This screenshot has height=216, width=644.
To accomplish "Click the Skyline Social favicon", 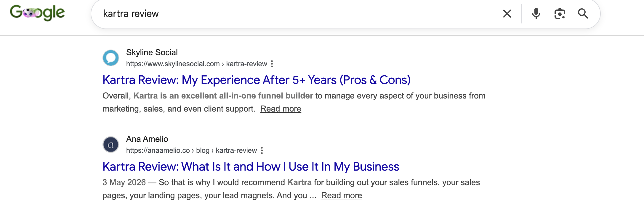I will pyautogui.click(x=111, y=58).
